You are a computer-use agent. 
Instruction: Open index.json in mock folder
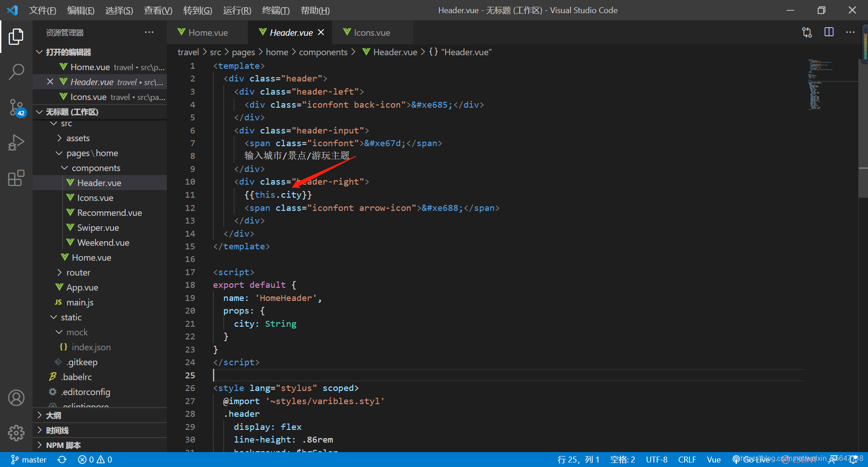click(91, 347)
